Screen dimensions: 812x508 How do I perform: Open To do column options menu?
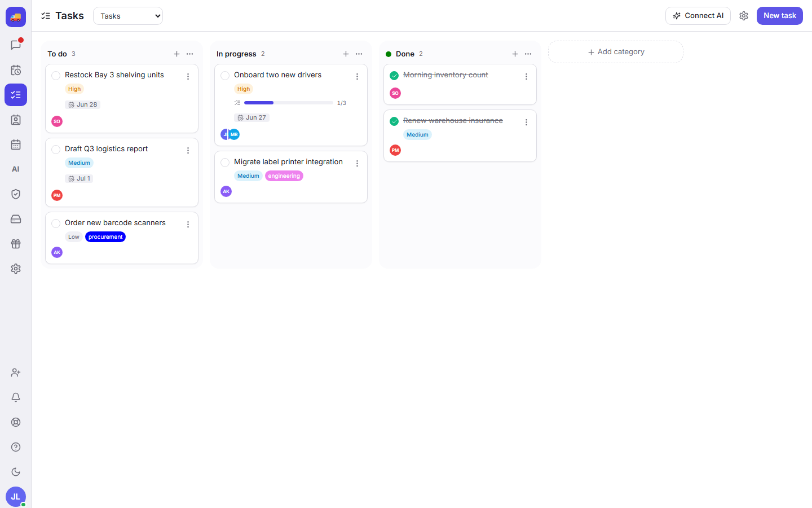(190, 54)
